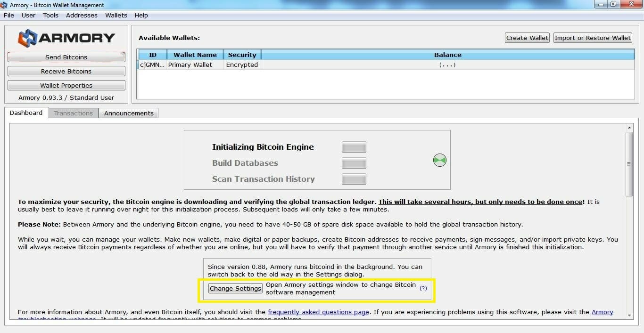
Task: Click the Change Settings button
Action: 235,288
